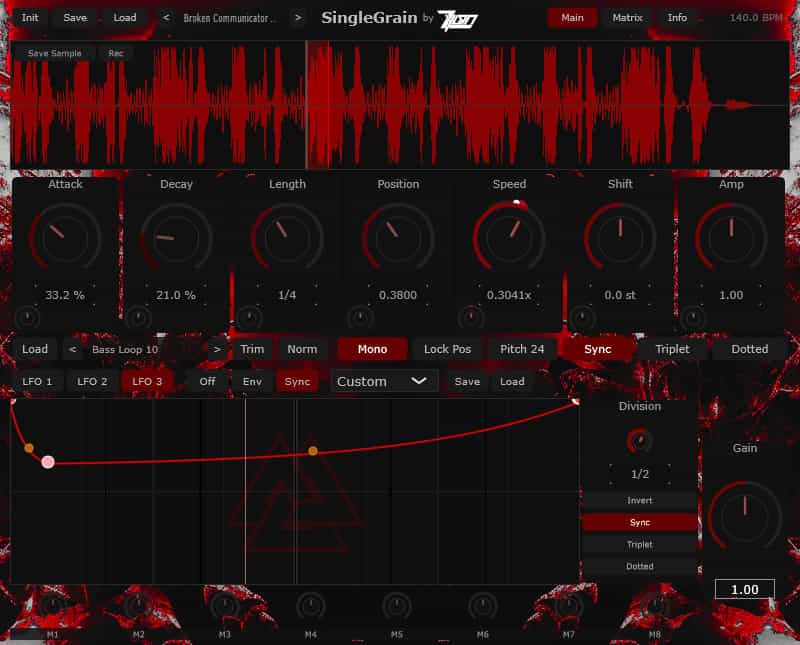This screenshot has width=800, height=645.
Task: Click Save Sample button
Action: [55, 53]
